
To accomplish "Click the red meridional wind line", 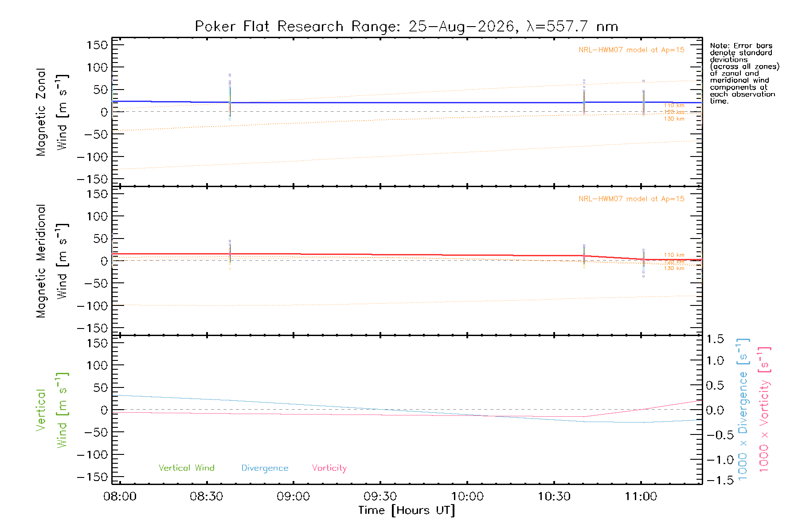I will [399, 255].
